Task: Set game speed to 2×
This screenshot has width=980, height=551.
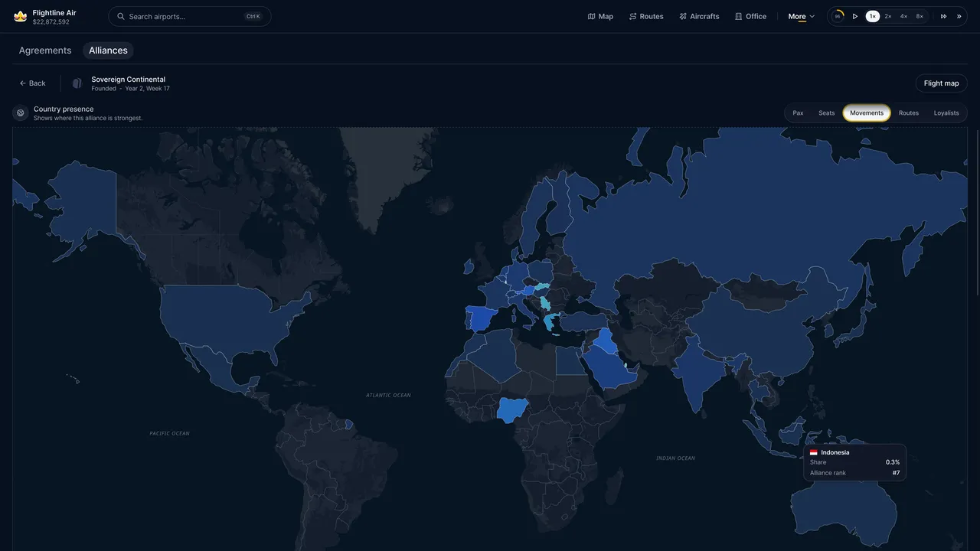Action: (x=888, y=16)
